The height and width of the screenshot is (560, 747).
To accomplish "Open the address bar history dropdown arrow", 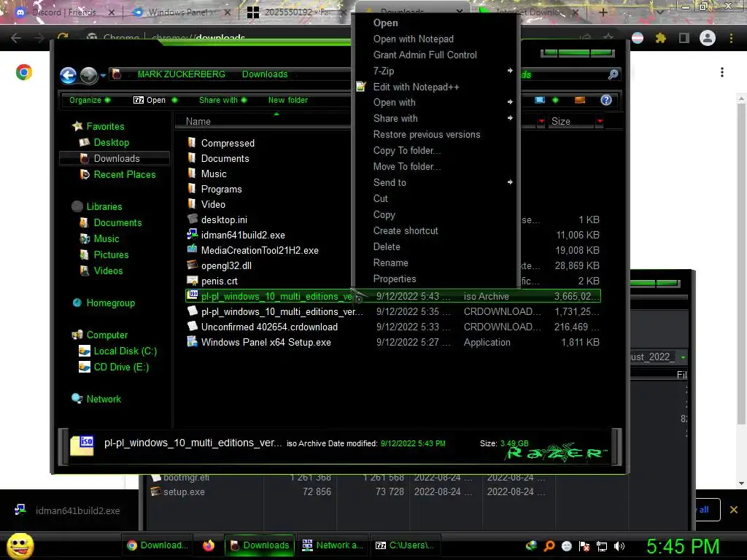I will click(x=102, y=75).
